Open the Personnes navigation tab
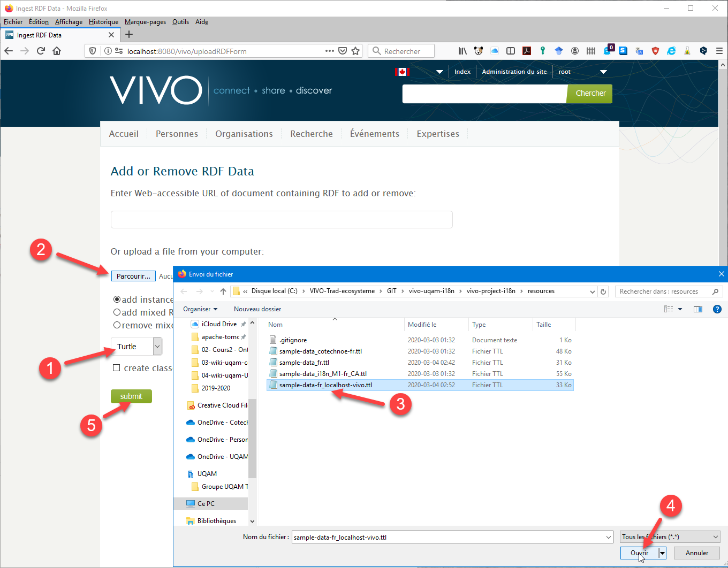The height and width of the screenshot is (568, 728). click(177, 134)
